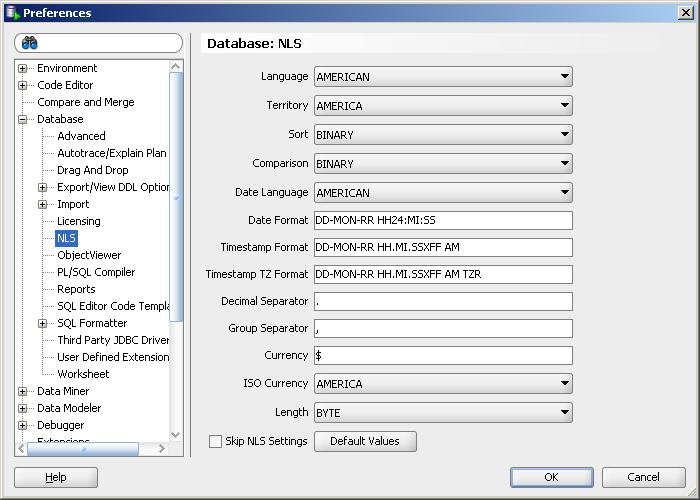Select the Data Miner label
Viewport: 700px width, 500px height.
click(x=63, y=392)
